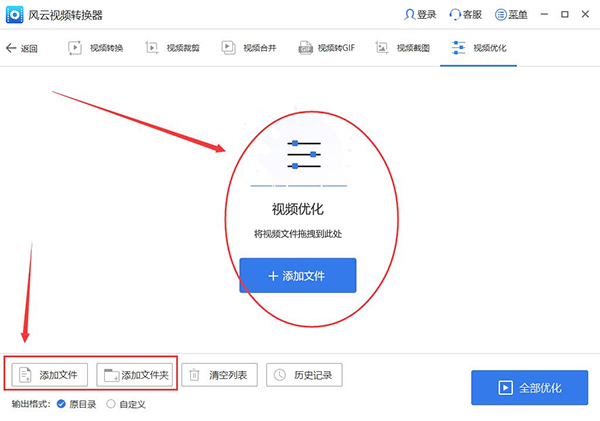Start optimization with 全部优化 button
The height and width of the screenshot is (421, 600).
coord(529,386)
